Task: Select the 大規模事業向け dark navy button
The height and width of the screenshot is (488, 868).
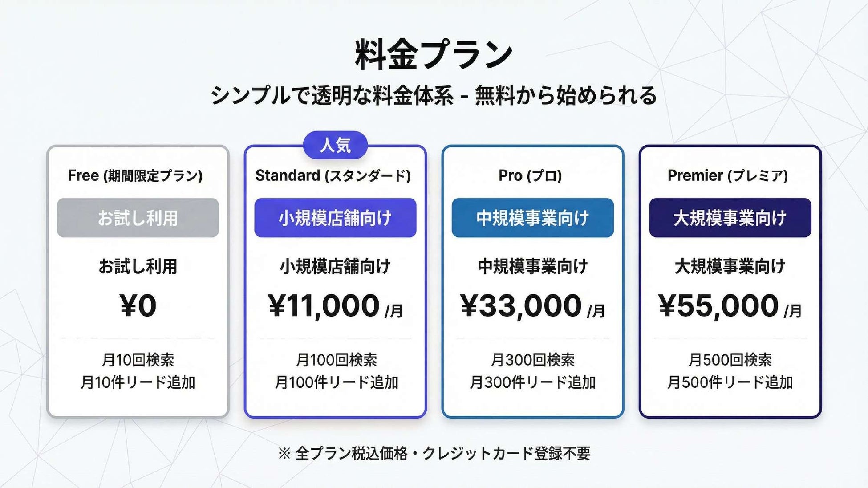Action: click(x=730, y=218)
